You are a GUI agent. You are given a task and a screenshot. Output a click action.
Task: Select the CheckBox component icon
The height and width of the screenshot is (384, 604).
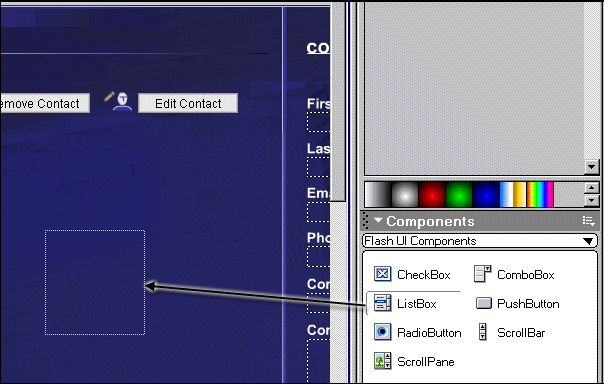383,274
